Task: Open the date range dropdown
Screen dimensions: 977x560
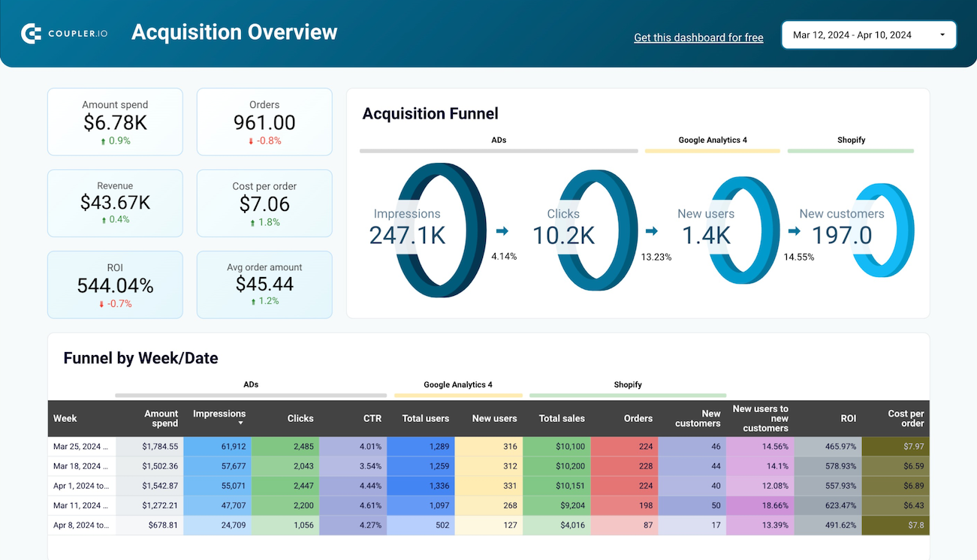Action: coord(868,35)
